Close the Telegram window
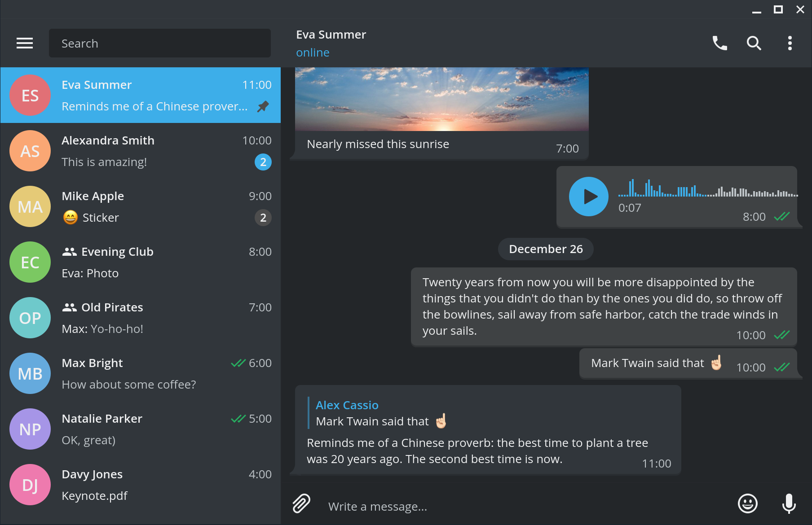The height and width of the screenshot is (525, 812). [x=800, y=9]
